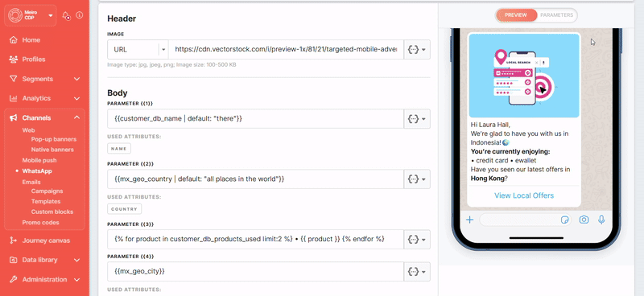Open Pop-up banners under Web

pyautogui.click(x=54, y=139)
